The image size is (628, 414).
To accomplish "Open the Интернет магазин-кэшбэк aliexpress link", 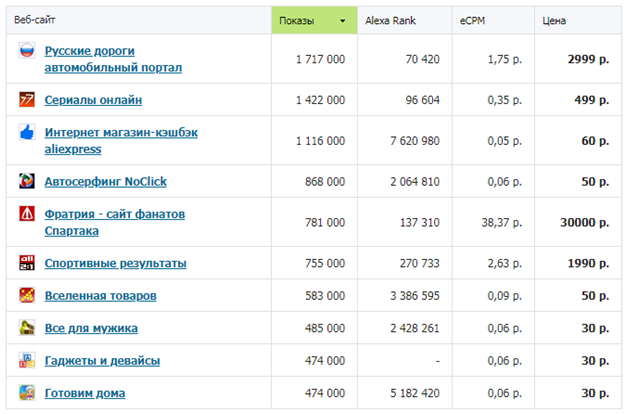I will point(121,141).
